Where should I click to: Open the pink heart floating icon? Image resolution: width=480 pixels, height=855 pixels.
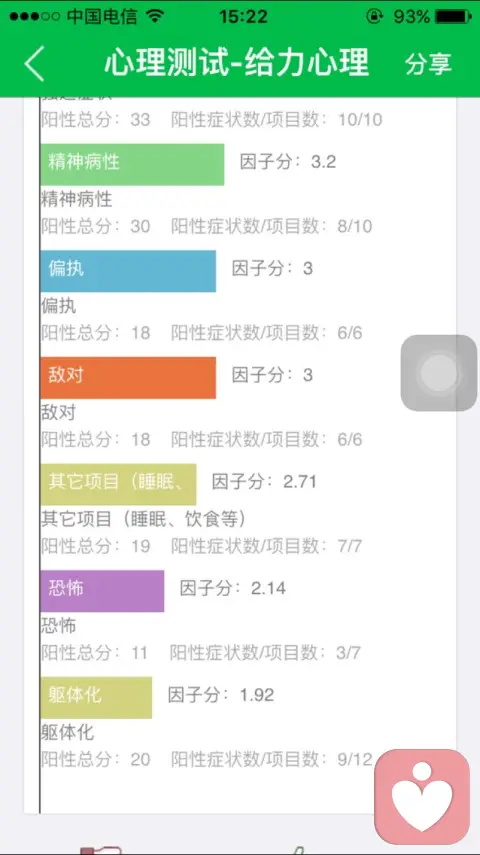(x=422, y=797)
